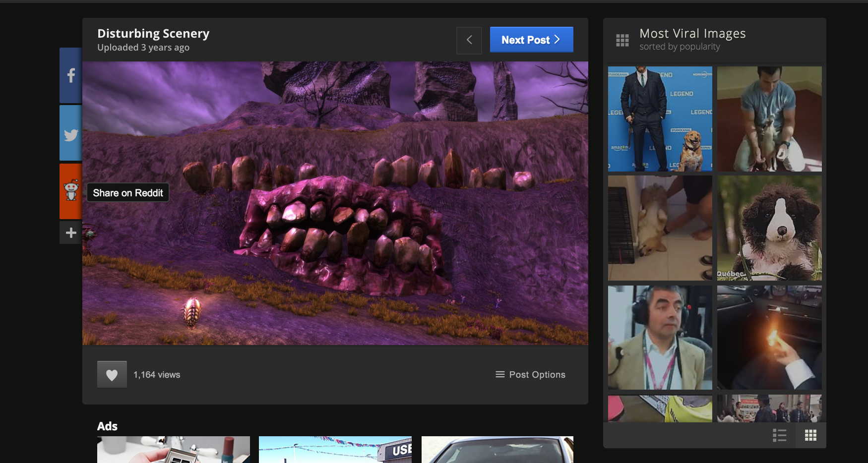Click the Disturbing Scenery post title

pyautogui.click(x=153, y=33)
